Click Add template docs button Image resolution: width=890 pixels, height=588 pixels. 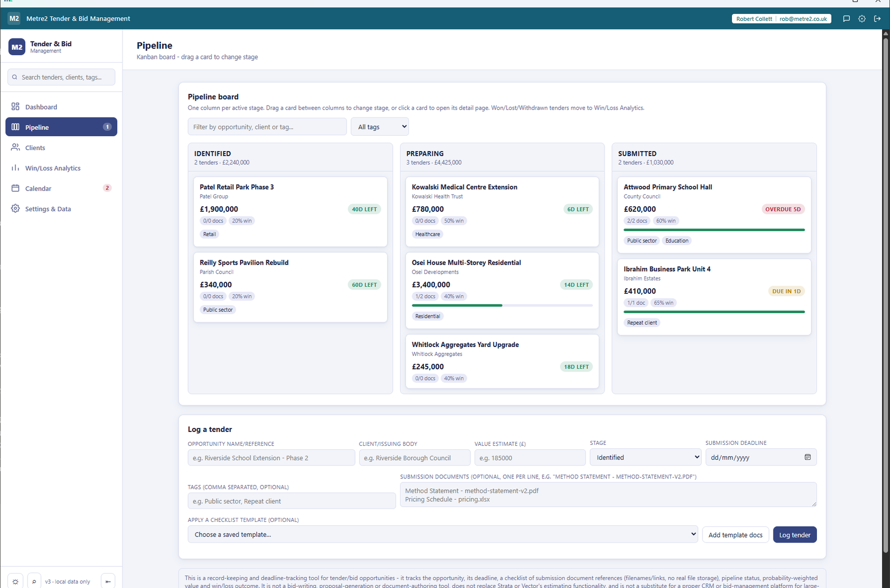(735, 535)
